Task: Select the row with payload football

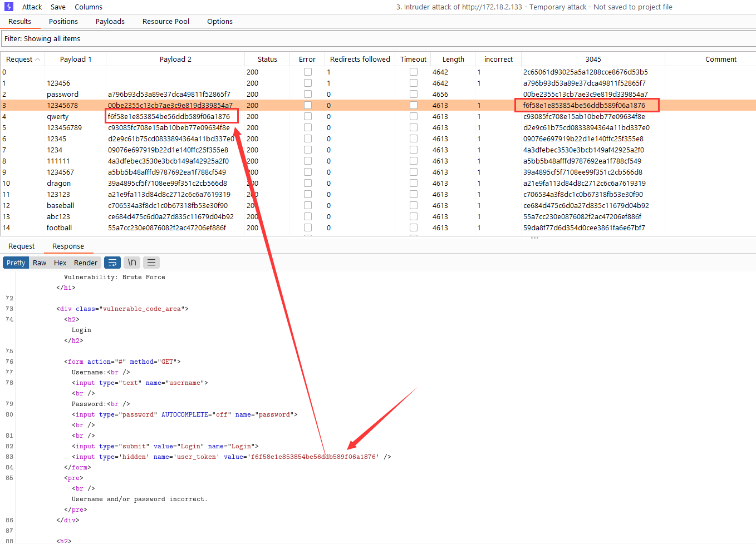Action: click(x=378, y=228)
